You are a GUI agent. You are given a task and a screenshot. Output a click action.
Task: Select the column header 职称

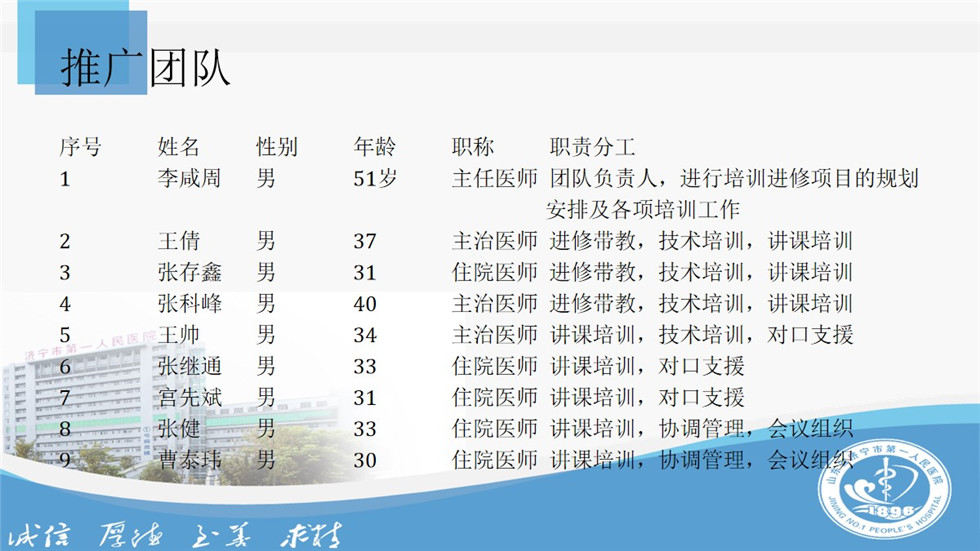pyautogui.click(x=472, y=147)
